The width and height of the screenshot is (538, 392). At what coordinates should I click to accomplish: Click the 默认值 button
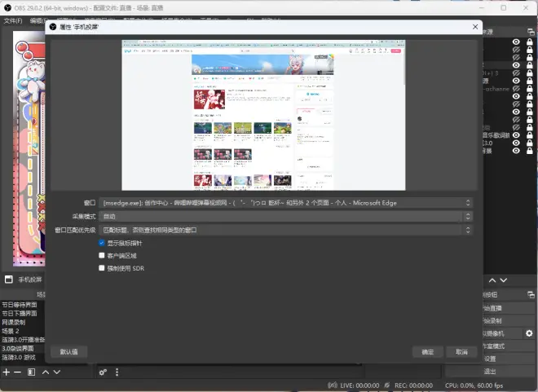coord(69,352)
